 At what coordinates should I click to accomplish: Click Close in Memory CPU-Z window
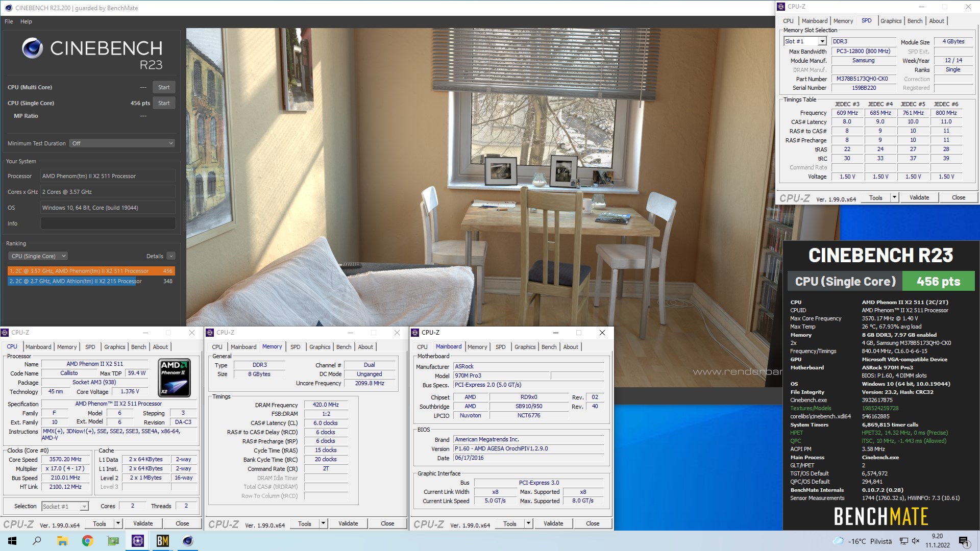[x=387, y=523]
